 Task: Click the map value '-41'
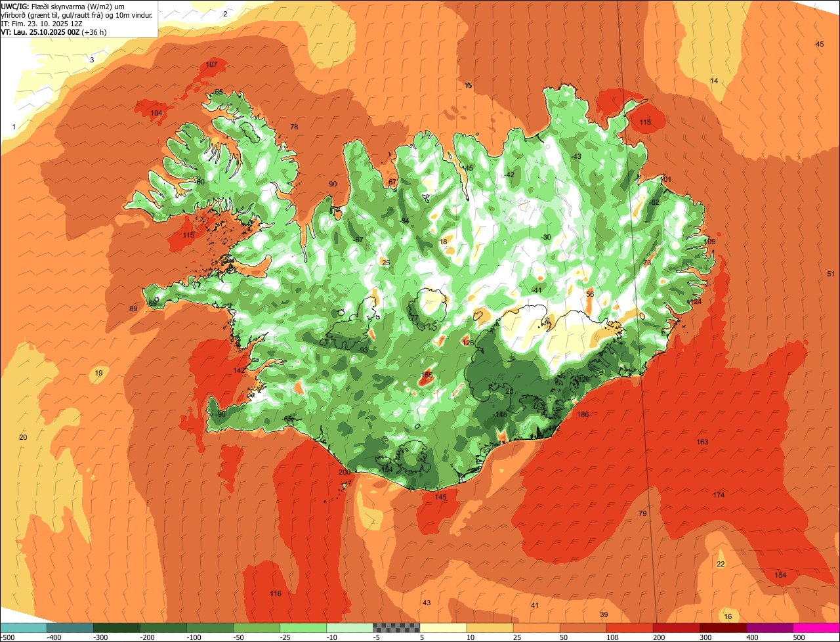pyautogui.click(x=536, y=290)
